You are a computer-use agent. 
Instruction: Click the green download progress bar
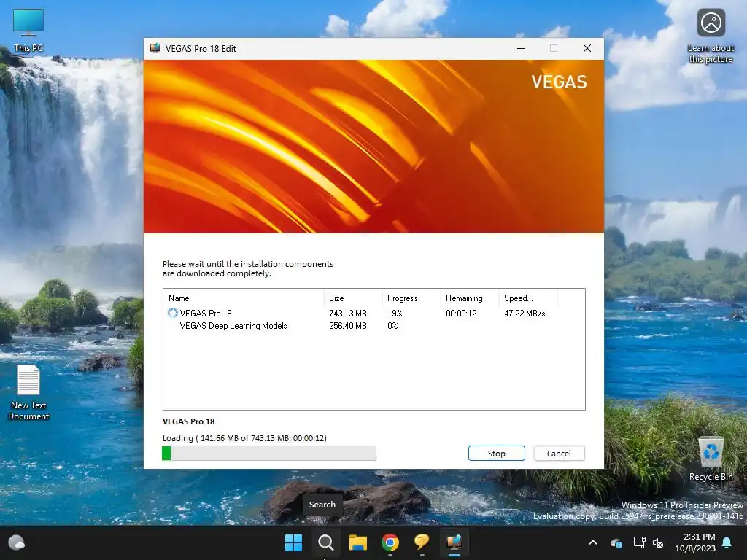pos(269,454)
